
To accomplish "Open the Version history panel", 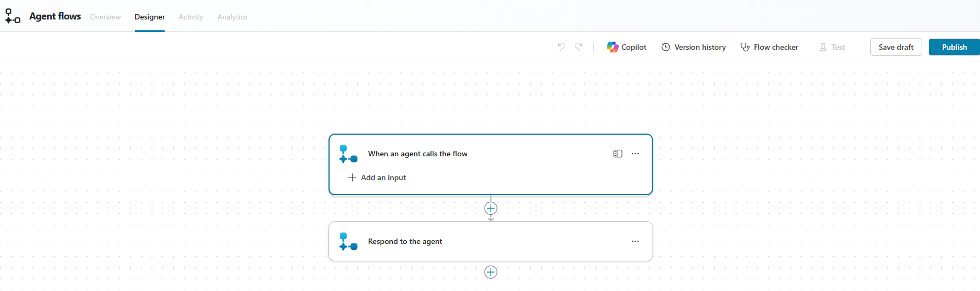I will tap(693, 47).
